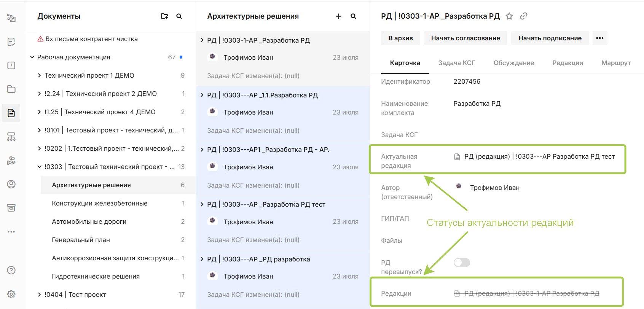Expand the !0404 Тест проект node

(39, 295)
